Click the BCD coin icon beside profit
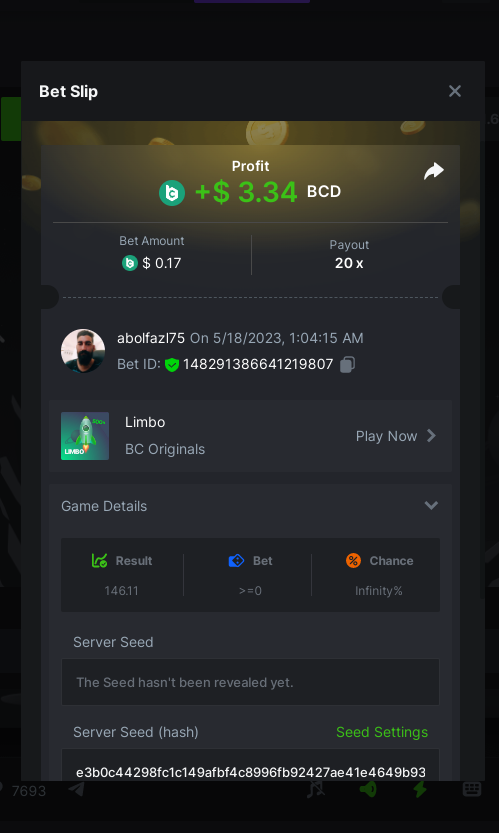Viewport: 499px width, 833px height. click(172, 192)
